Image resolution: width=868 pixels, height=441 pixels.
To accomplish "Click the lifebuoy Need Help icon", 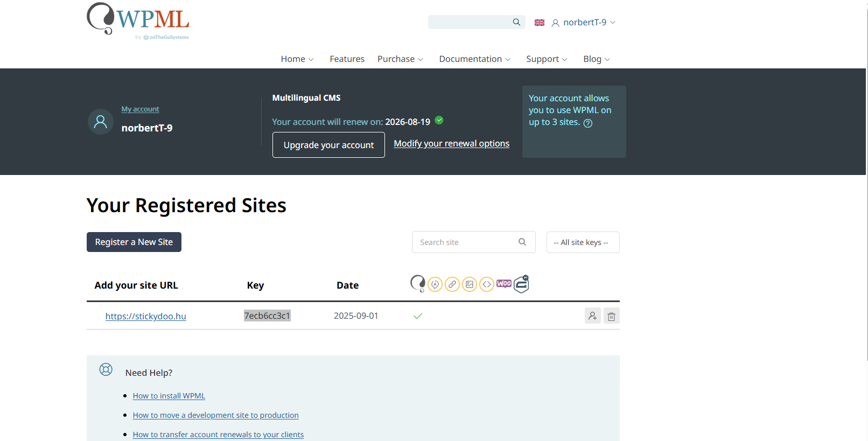I will point(106,369).
